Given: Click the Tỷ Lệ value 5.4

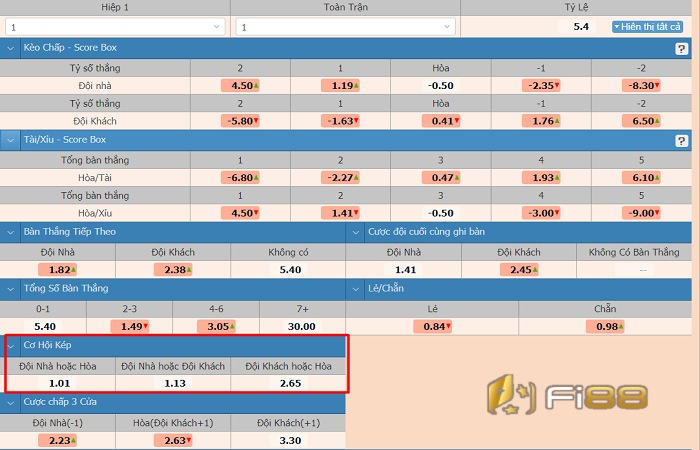Looking at the screenshot, I should pos(579,27).
